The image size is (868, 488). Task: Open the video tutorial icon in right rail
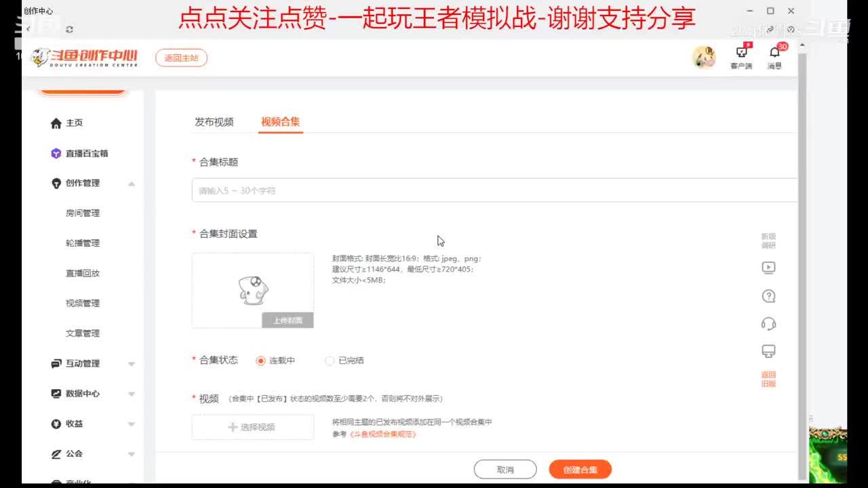[768, 268]
